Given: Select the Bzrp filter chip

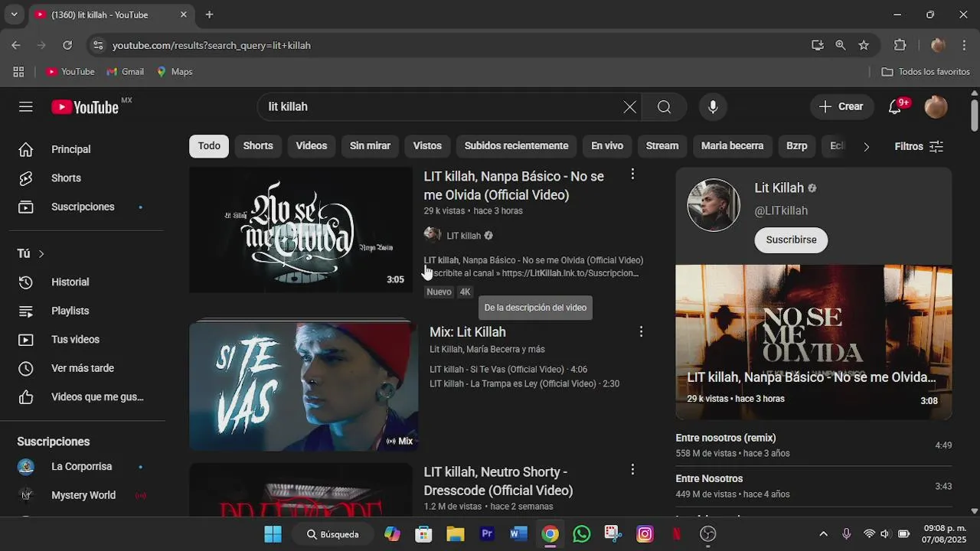Looking at the screenshot, I should coord(796,146).
